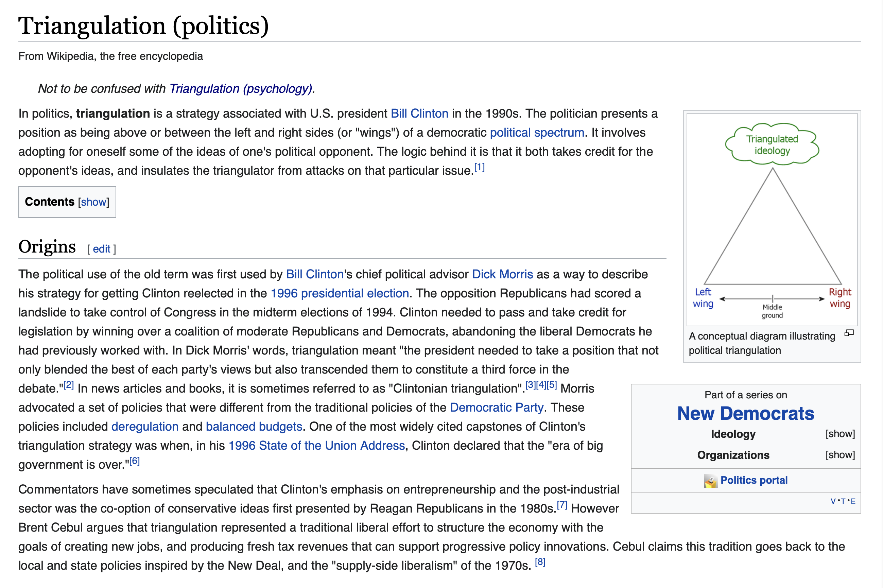Open the Triangulation (psychology) link

point(241,89)
